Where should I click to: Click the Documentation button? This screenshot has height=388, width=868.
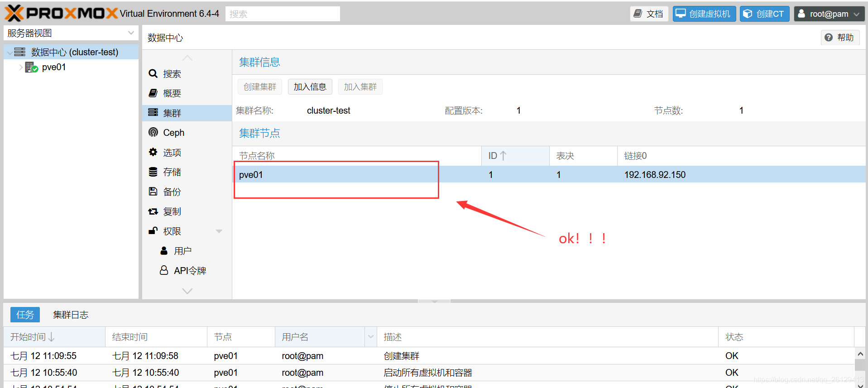tap(649, 14)
